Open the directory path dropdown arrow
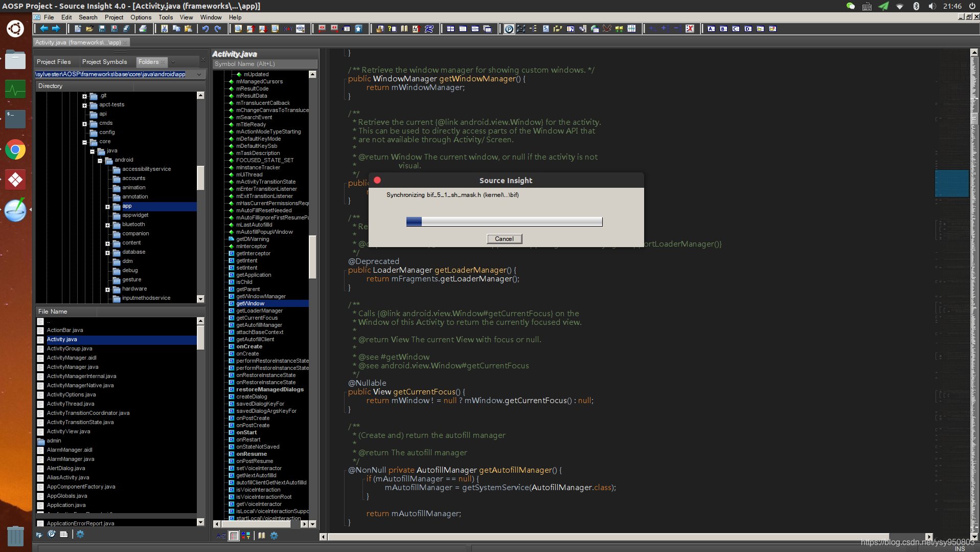This screenshot has width=980, height=552. (199, 74)
